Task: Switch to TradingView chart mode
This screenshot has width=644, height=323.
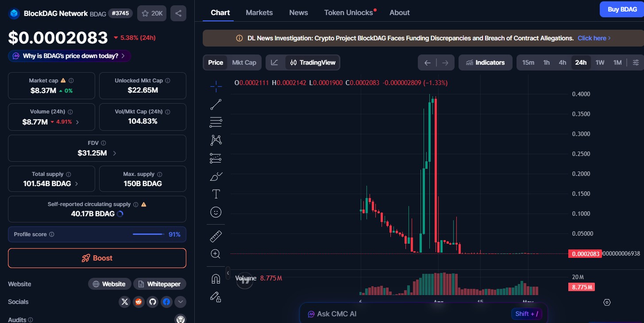Action: click(x=313, y=62)
